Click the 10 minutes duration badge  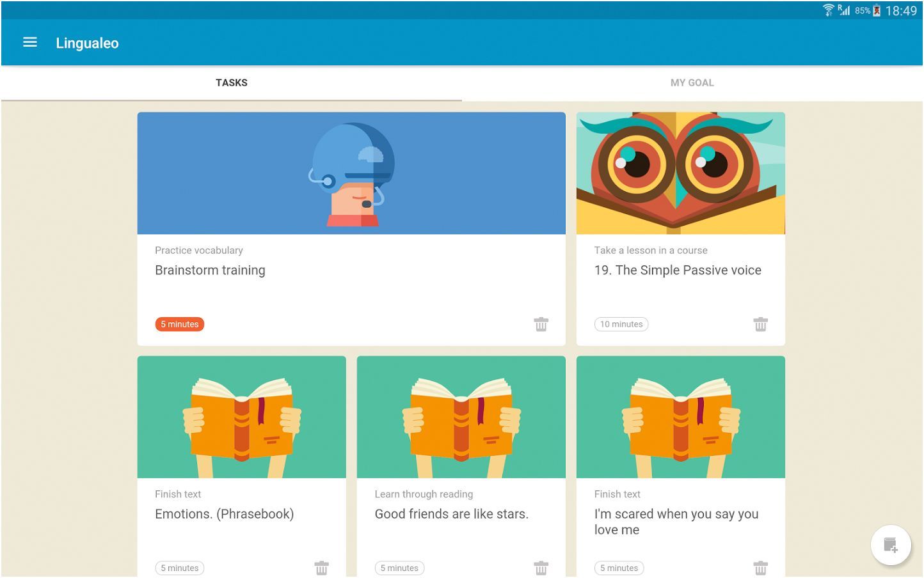click(x=621, y=324)
